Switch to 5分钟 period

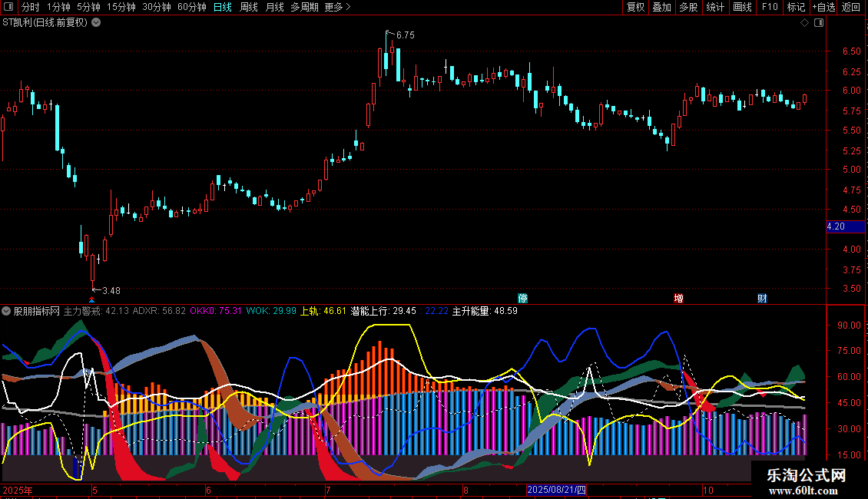coord(88,7)
